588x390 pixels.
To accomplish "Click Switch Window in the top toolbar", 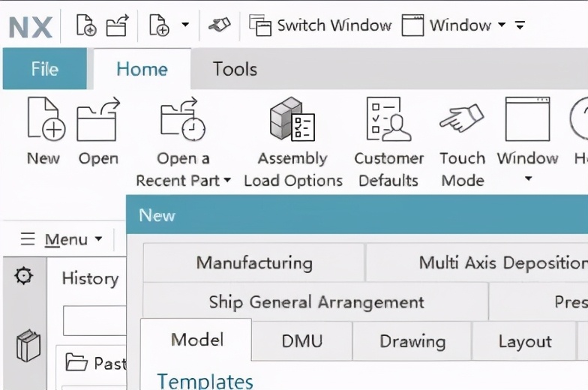I will click(x=321, y=25).
